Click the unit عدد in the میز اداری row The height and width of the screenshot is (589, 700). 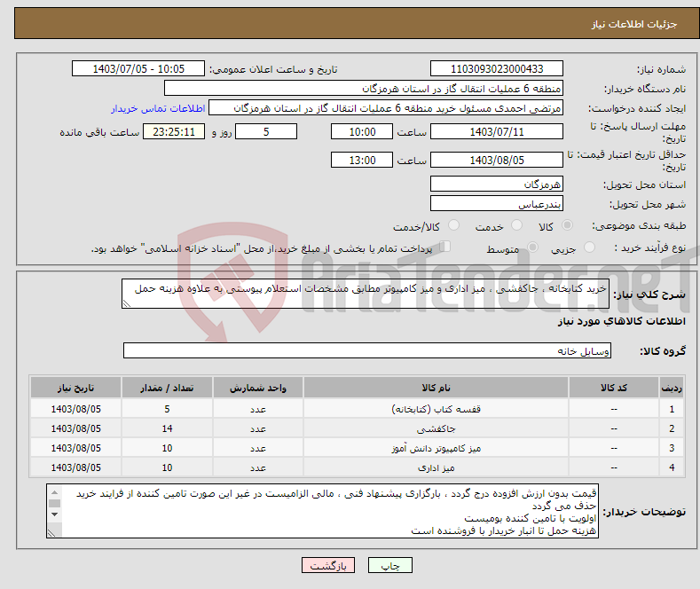click(x=258, y=467)
